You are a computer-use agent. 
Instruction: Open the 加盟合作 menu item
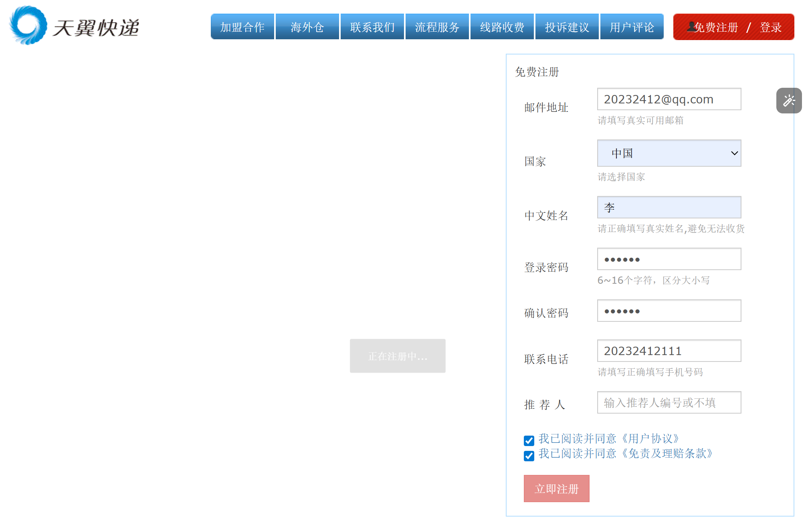(242, 27)
